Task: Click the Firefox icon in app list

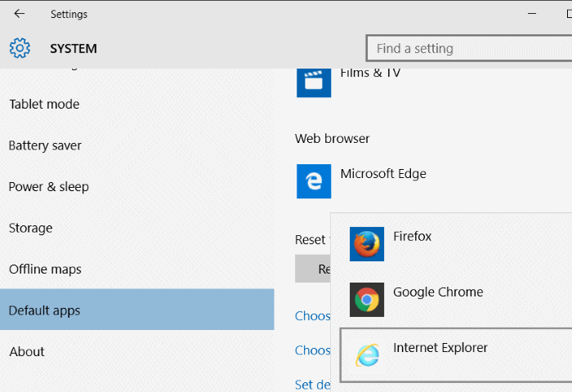Action: pos(367,244)
